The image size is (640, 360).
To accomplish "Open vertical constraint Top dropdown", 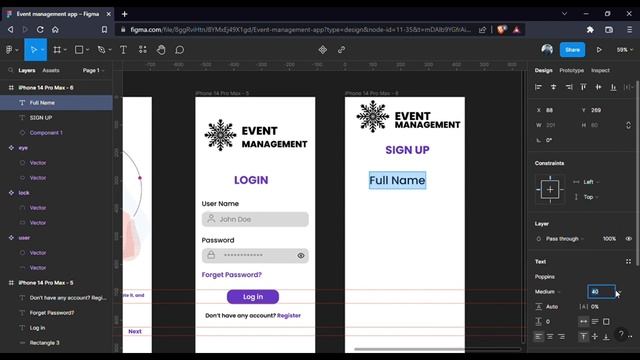I will (591, 197).
